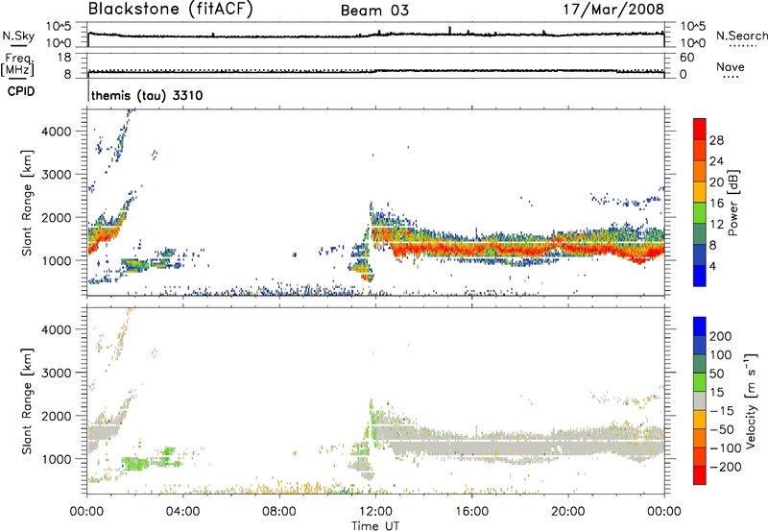Click the 60 tick on the Nave axis
The image size is (768, 532).
coord(686,58)
